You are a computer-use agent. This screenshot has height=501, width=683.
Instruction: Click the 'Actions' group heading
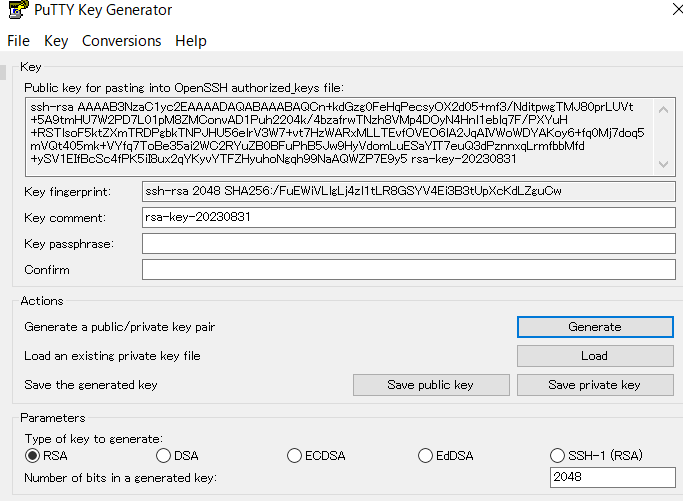pos(42,301)
